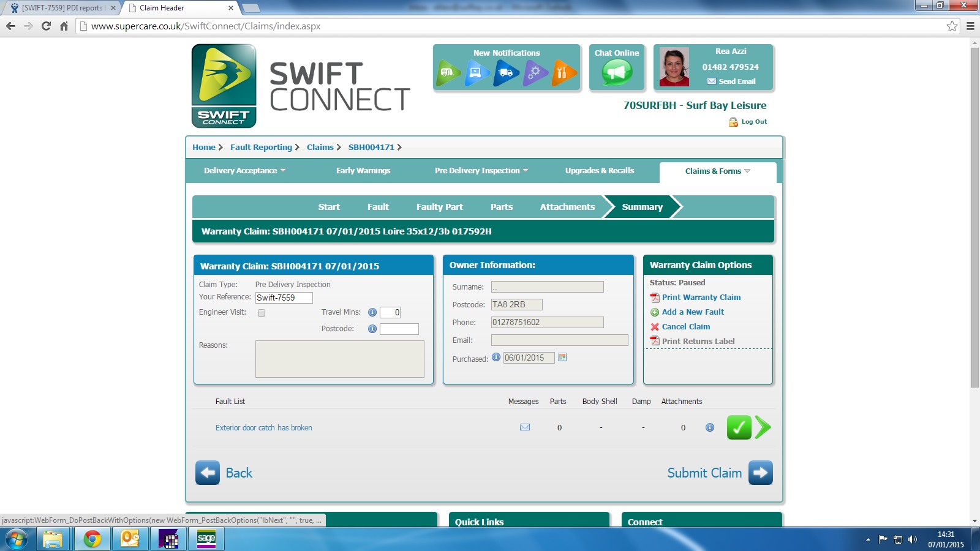The width and height of the screenshot is (980, 551).
Task: Start a chat via the green megaphone icon
Action: 616,73
